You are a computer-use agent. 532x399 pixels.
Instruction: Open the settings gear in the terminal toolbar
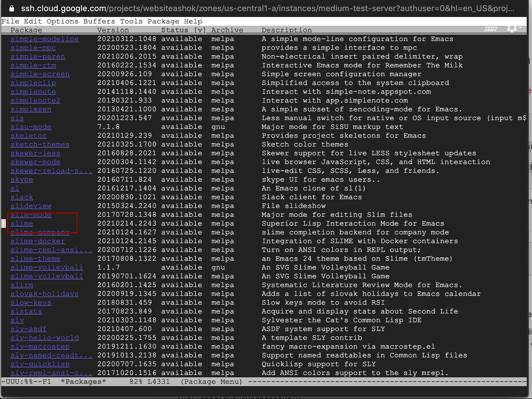coord(511,28)
